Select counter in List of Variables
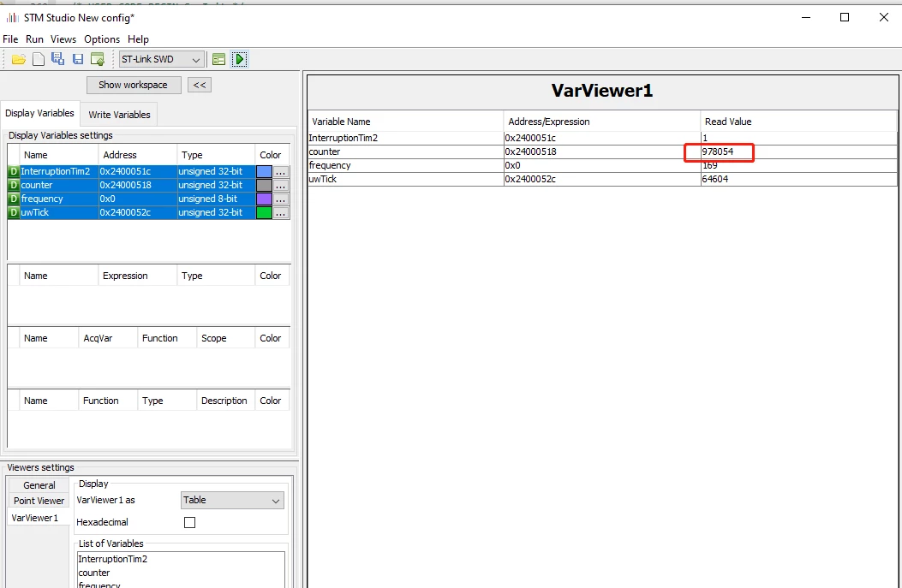The height and width of the screenshot is (588, 902). 93,573
